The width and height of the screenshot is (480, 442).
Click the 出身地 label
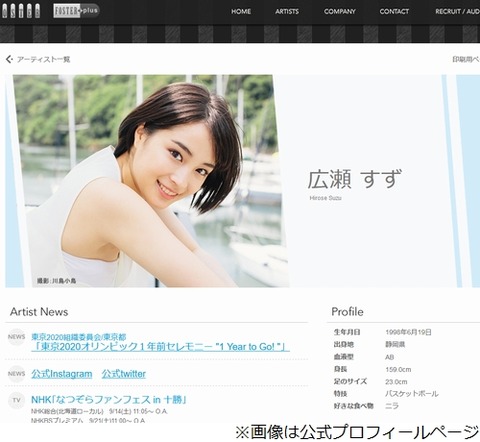coord(344,344)
